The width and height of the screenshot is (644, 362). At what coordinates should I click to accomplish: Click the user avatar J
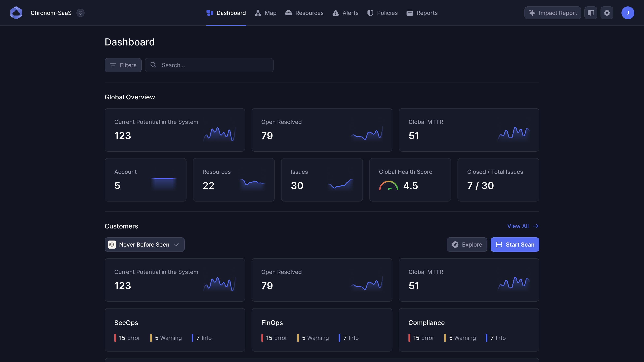tap(627, 13)
